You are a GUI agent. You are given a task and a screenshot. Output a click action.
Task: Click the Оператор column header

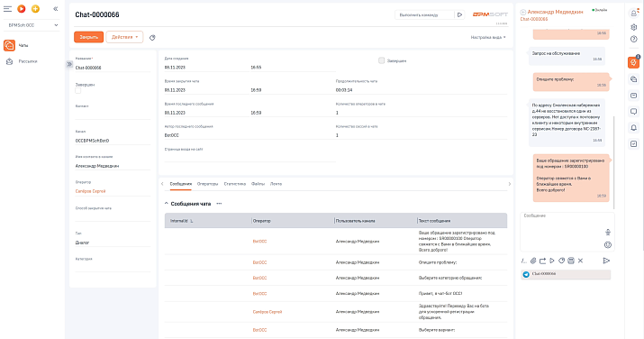(261, 221)
